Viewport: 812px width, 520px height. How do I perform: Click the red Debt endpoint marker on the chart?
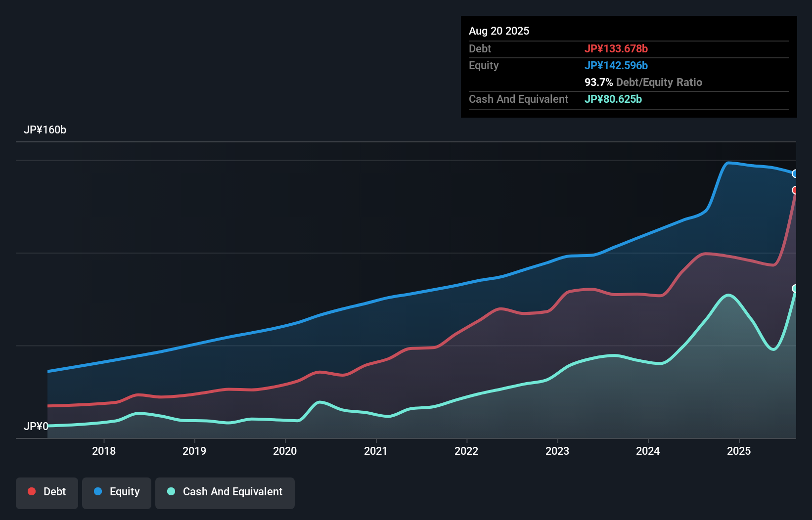(x=795, y=190)
